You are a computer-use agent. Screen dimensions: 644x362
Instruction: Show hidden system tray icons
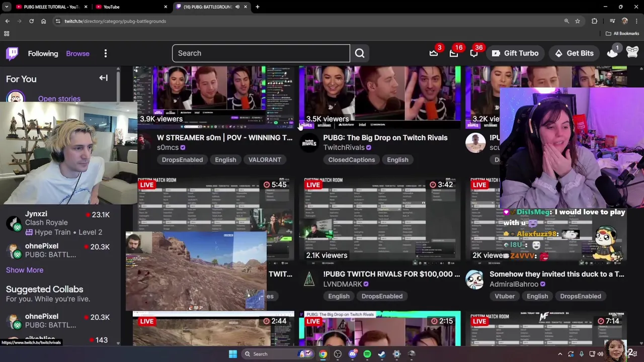(x=560, y=354)
